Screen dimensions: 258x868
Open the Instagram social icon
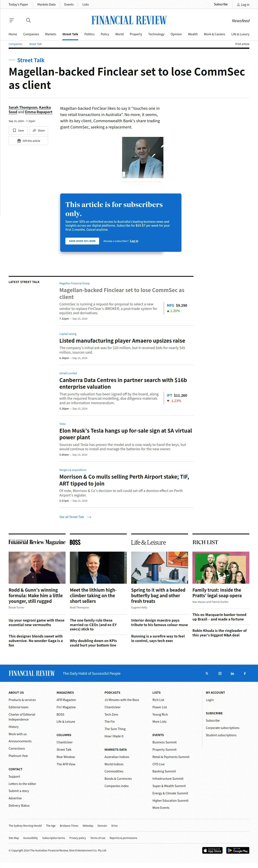point(220,673)
